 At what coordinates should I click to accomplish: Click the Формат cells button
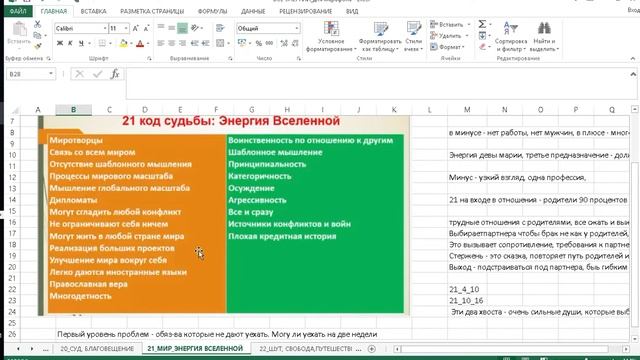coord(448,47)
